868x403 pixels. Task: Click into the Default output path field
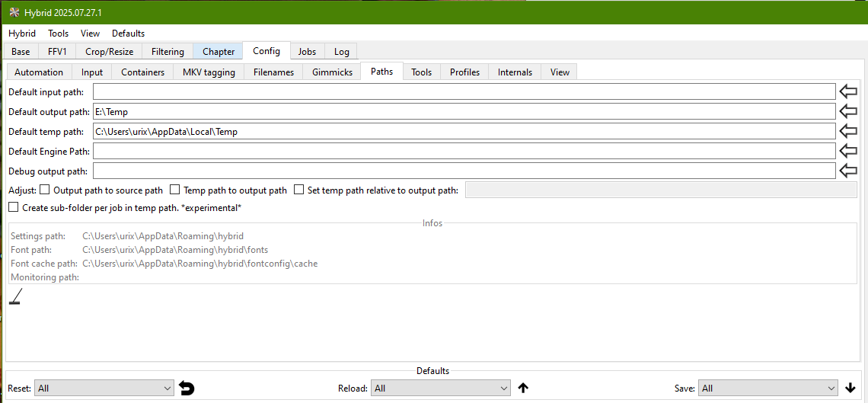click(x=463, y=112)
